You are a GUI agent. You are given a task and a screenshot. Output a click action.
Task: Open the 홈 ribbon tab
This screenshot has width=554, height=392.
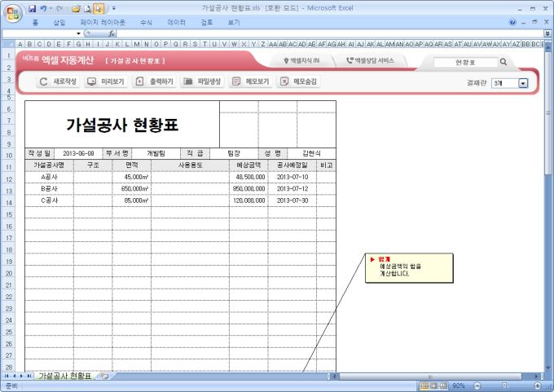[x=35, y=22]
